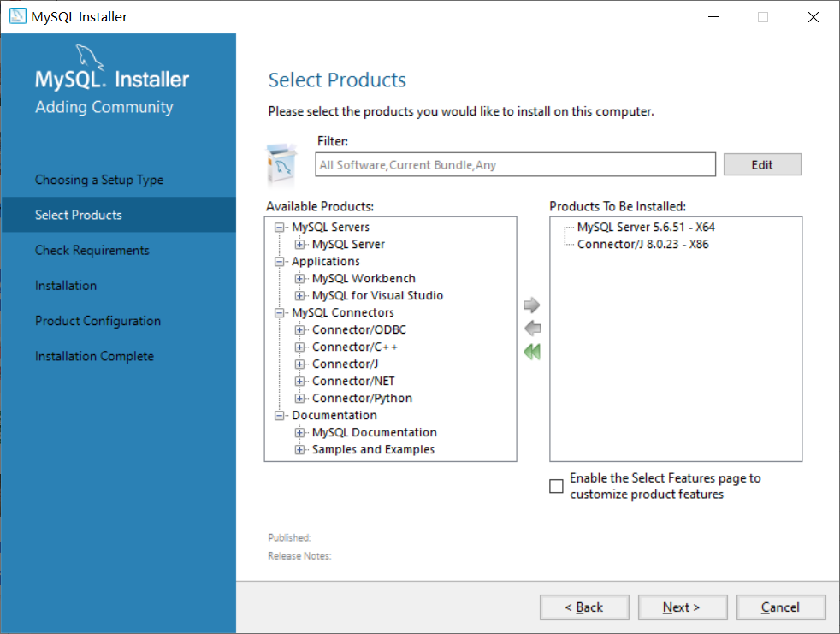
Task: Select the Connector/Python tree label
Action: (x=362, y=399)
